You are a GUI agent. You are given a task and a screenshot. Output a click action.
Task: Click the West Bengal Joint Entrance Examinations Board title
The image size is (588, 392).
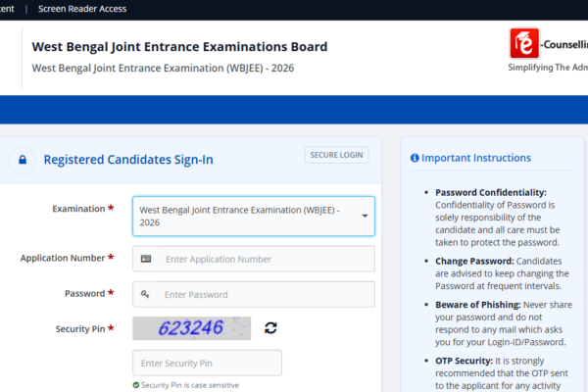179,47
